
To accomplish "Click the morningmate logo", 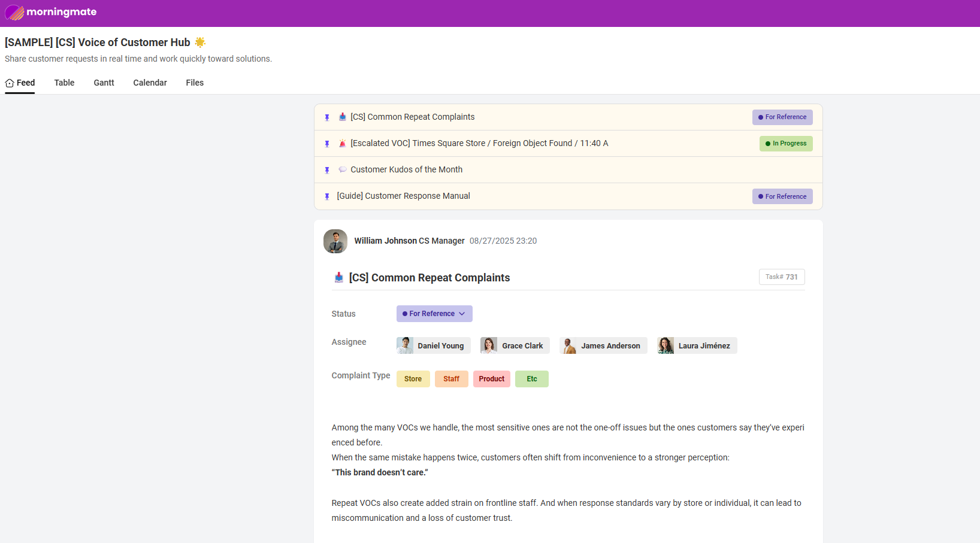I will click(x=51, y=13).
